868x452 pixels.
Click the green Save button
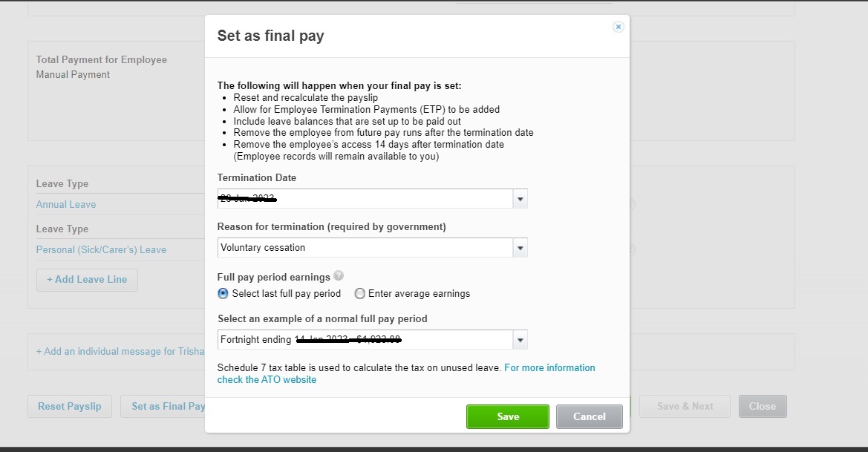pyautogui.click(x=507, y=416)
